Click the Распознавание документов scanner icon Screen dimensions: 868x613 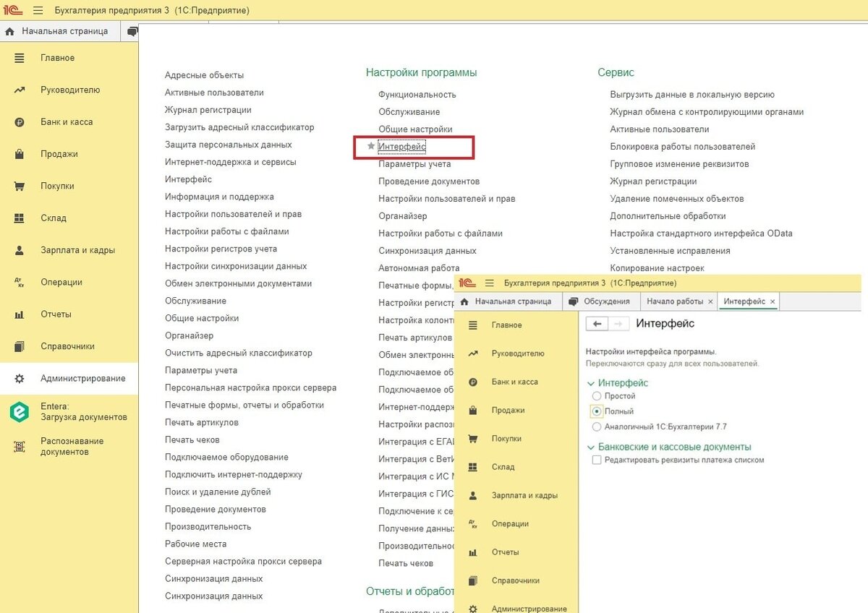tap(20, 447)
